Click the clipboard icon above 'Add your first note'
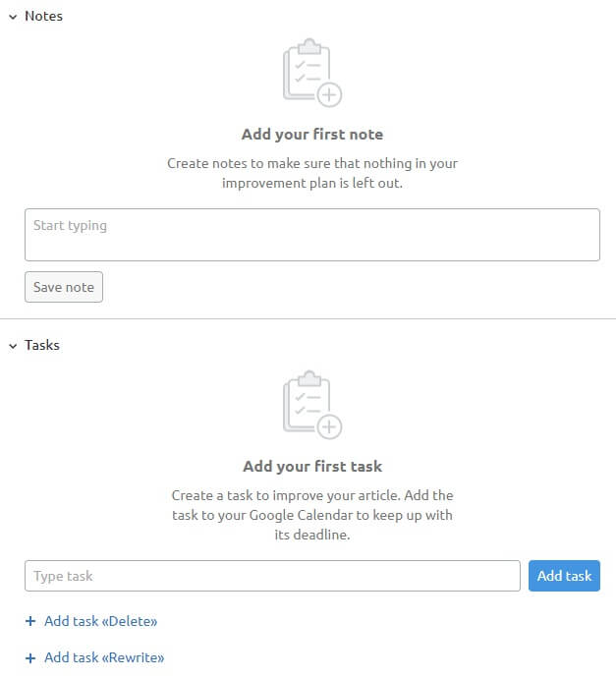 307,70
